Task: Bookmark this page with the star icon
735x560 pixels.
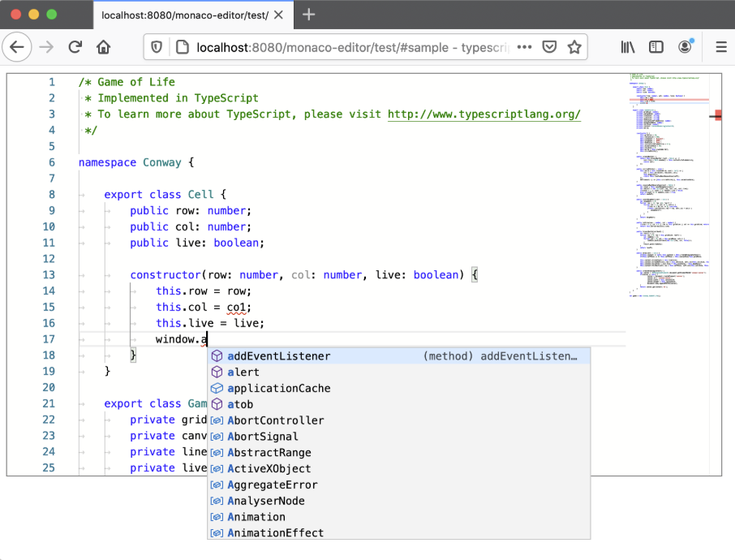Action: click(574, 47)
